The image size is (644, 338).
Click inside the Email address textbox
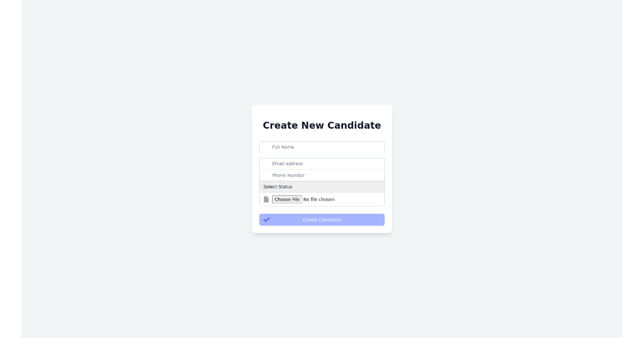(x=322, y=164)
